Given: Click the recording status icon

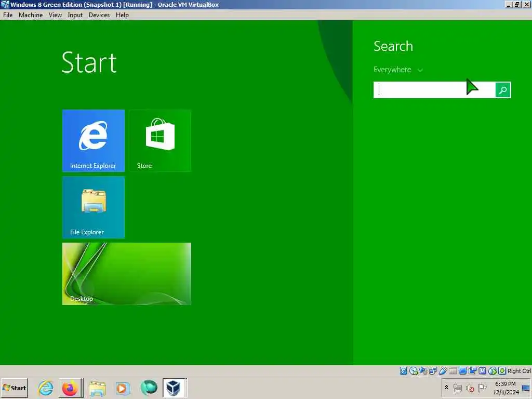Looking at the screenshot, I should click(472, 371).
